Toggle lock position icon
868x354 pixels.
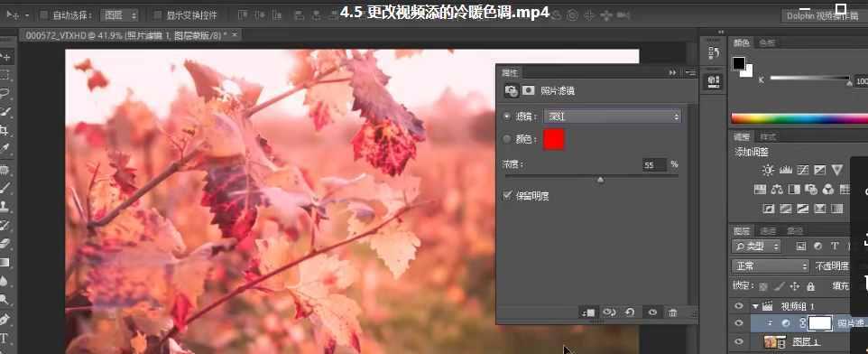[x=795, y=286]
